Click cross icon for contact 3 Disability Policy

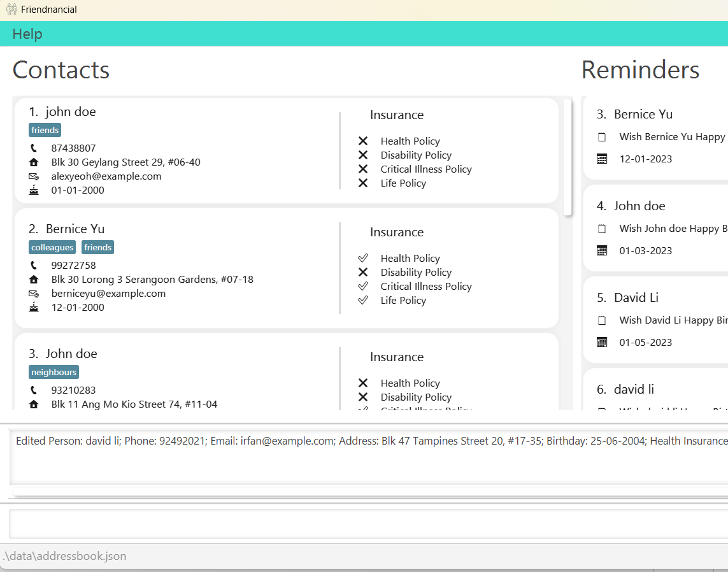point(363,397)
